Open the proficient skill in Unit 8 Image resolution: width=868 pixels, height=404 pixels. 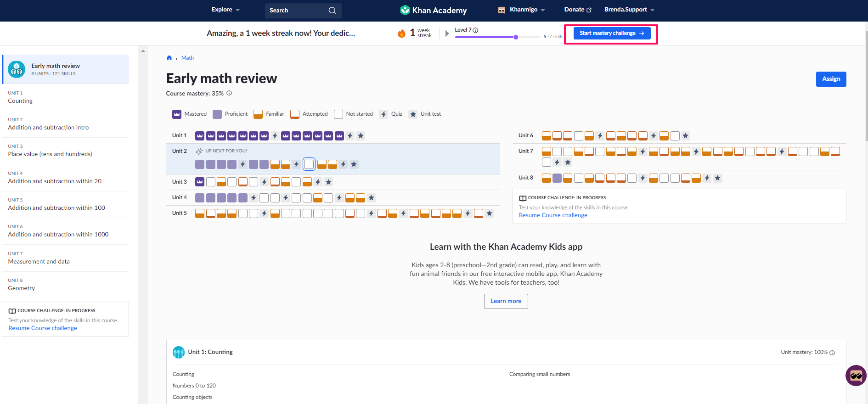pyautogui.click(x=557, y=178)
